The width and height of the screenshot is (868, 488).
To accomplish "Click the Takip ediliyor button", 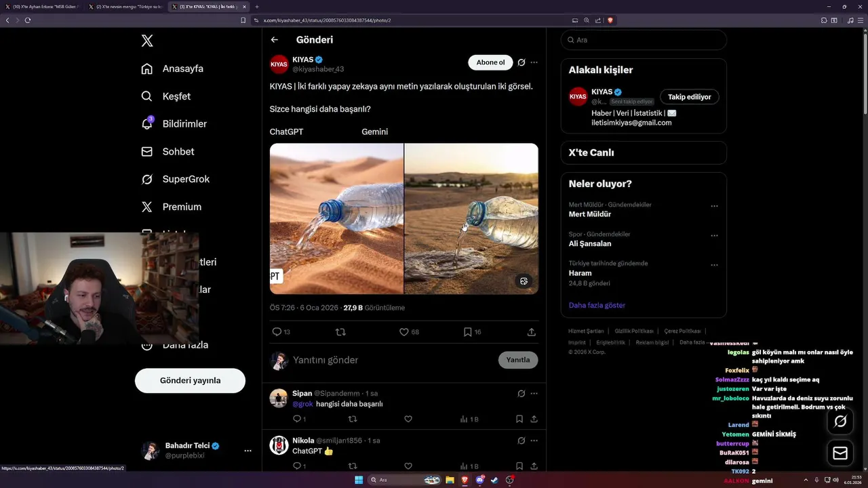I will 690,97.
